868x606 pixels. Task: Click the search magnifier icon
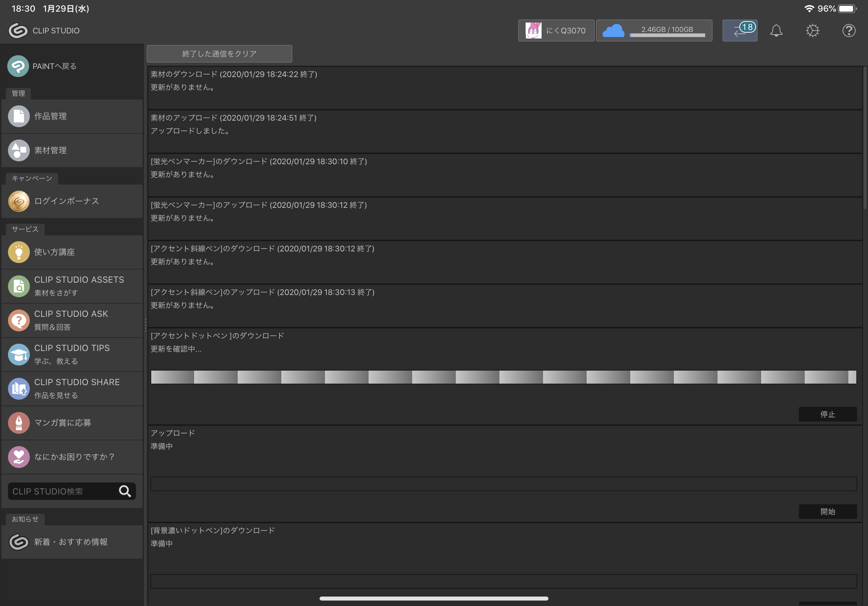[125, 491]
